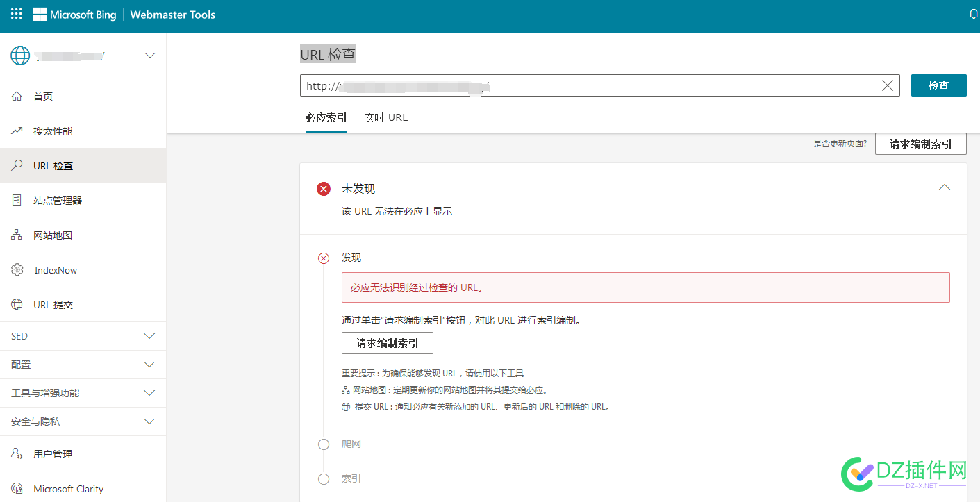The height and width of the screenshot is (502, 980).
Task: Click top-right 请求编制索引 button
Action: tap(920, 144)
